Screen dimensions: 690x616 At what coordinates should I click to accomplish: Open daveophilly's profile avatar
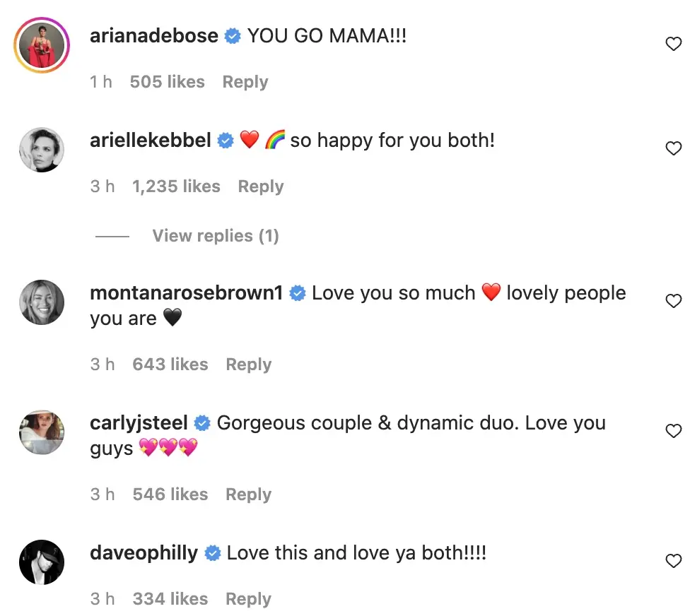click(40, 562)
